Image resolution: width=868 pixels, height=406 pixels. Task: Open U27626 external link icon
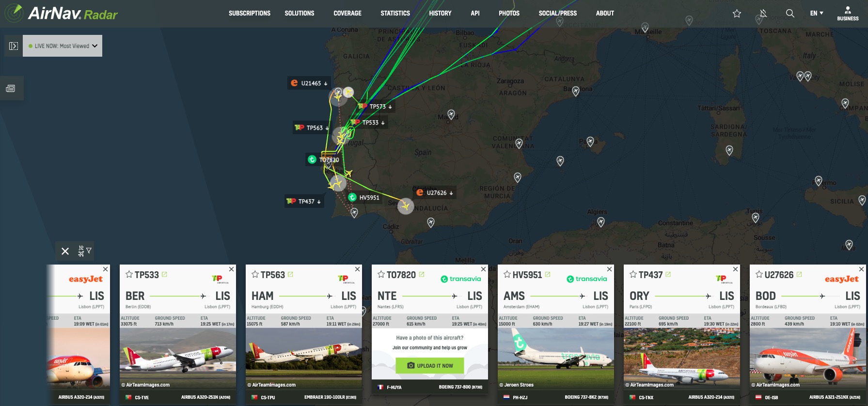799,274
